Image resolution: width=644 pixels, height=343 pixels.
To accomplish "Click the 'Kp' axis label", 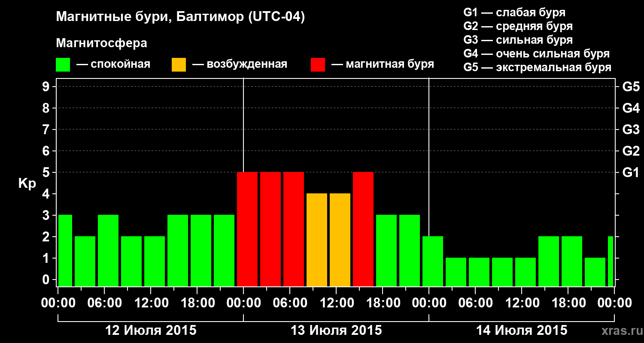I will 27,184.
